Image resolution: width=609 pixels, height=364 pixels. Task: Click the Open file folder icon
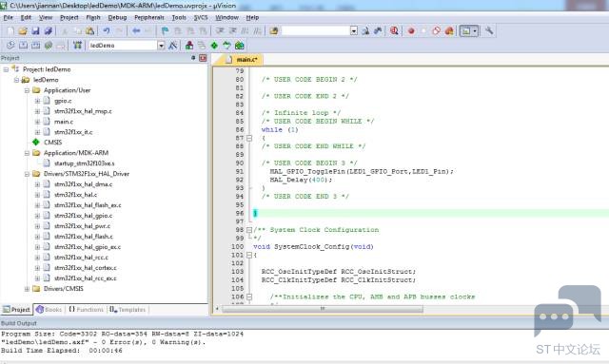pyautogui.click(x=23, y=31)
